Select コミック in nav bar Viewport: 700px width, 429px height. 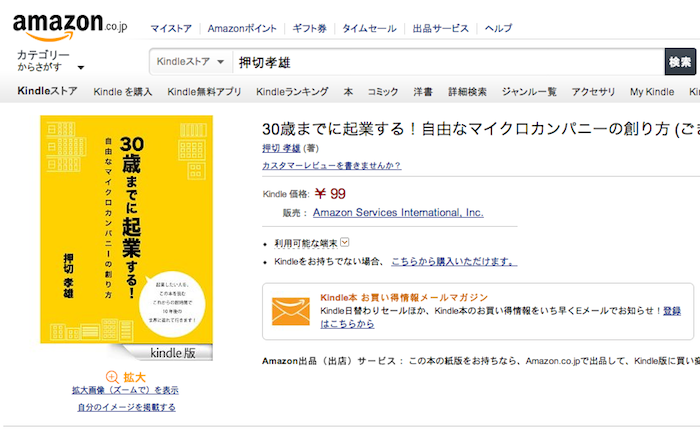pos(383,92)
